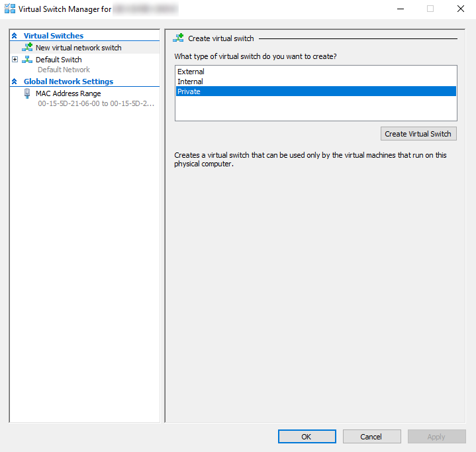This screenshot has width=476, height=452.
Task: Minimize the Virtual Switch Manager window
Action: point(400,9)
